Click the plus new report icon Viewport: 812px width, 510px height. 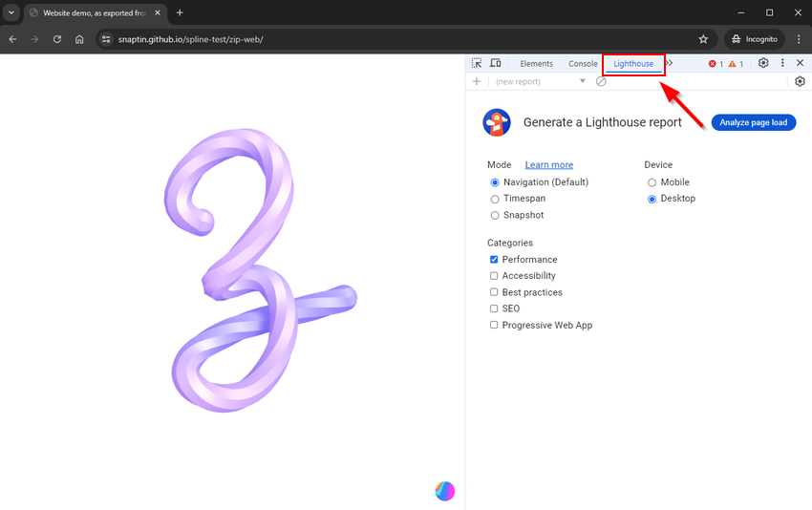click(477, 81)
